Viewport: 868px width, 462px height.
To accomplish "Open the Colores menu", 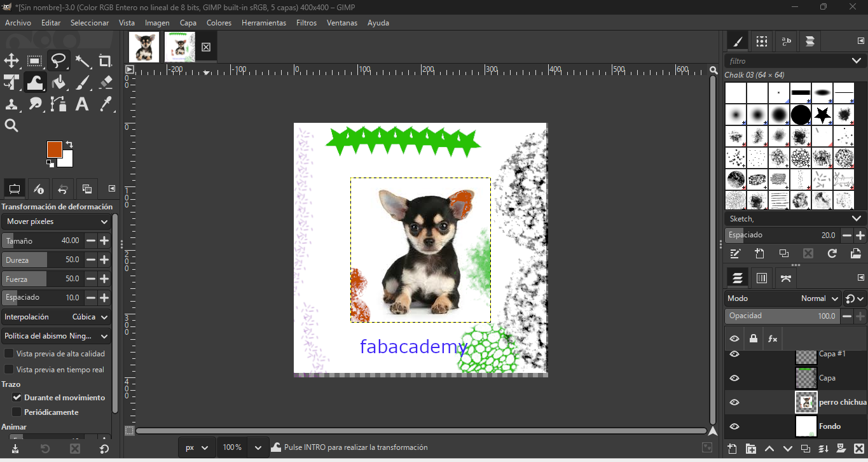I will [x=219, y=23].
